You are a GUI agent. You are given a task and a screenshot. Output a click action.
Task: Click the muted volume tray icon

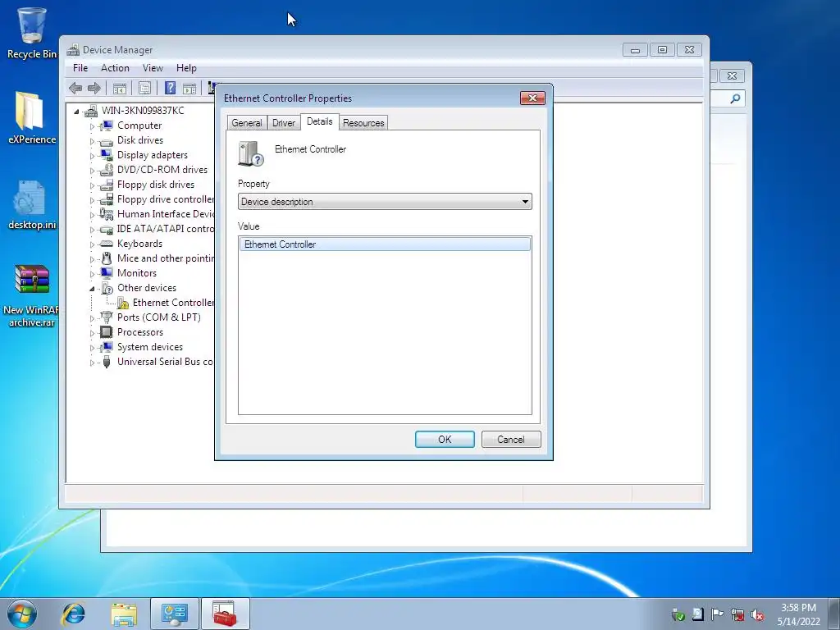[757, 615]
